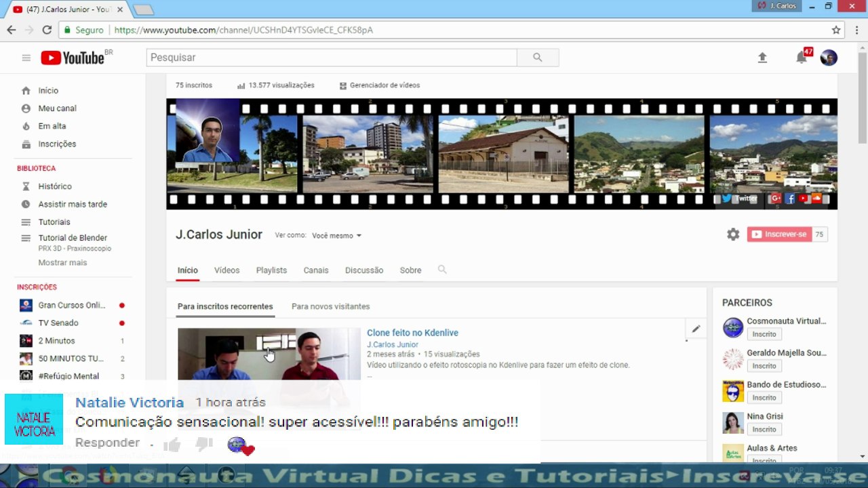Open the SoundCloud link on the banner
868x488 pixels.
[x=816, y=199]
